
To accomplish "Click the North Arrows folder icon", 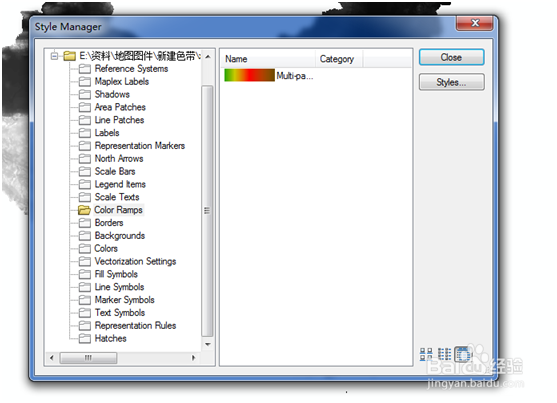I will pos(85,158).
